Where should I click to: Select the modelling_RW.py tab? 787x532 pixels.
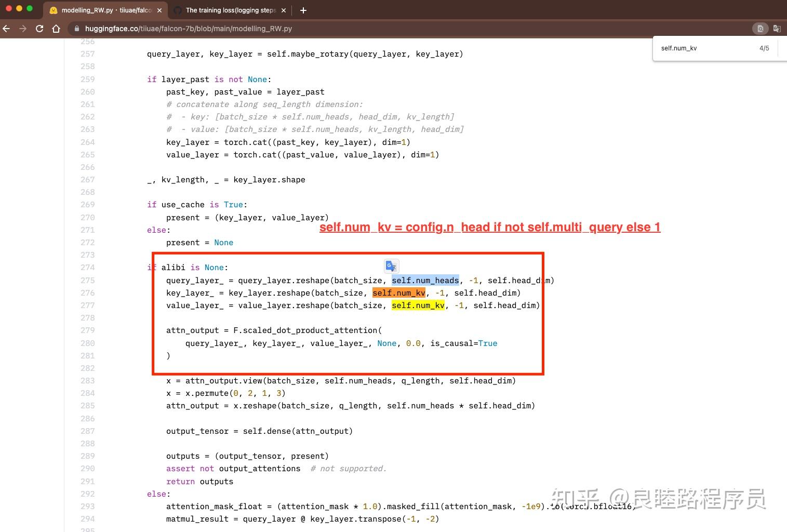(x=104, y=10)
